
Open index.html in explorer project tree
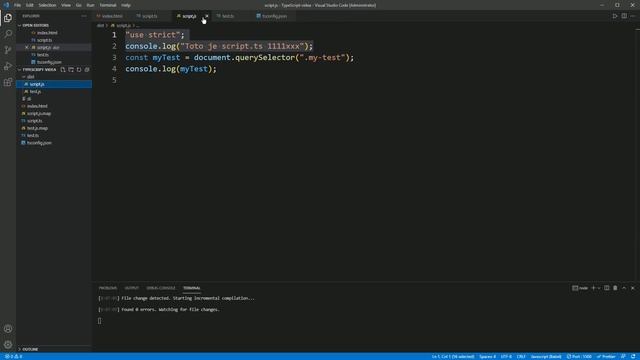coord(54,106)
